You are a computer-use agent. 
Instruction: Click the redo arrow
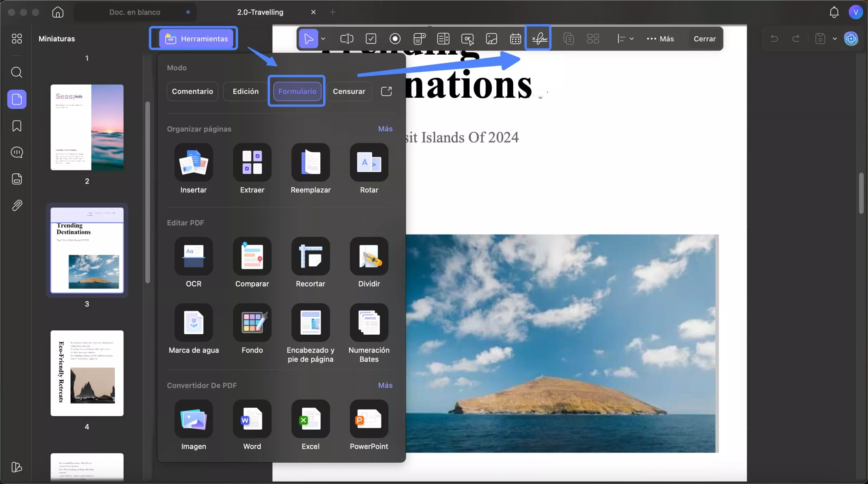pyautogui.click(x=796, y=38)
